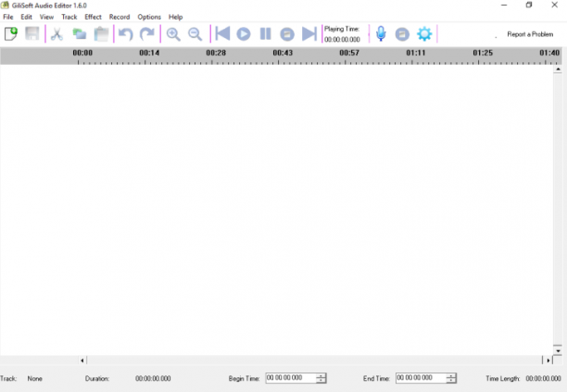Click the Playing Time readout
The height and width of the screenshot is (392, 567).
click(342, 40)
